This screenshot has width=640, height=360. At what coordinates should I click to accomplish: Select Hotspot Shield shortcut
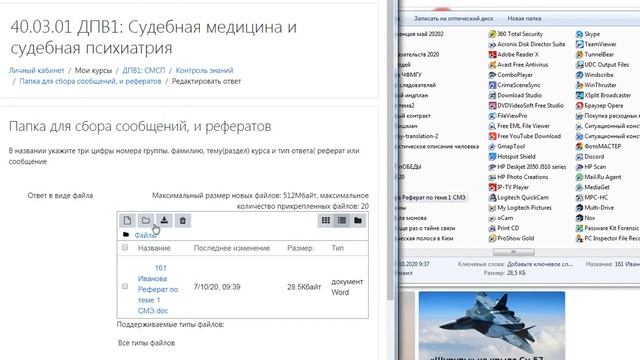[512, 156]
